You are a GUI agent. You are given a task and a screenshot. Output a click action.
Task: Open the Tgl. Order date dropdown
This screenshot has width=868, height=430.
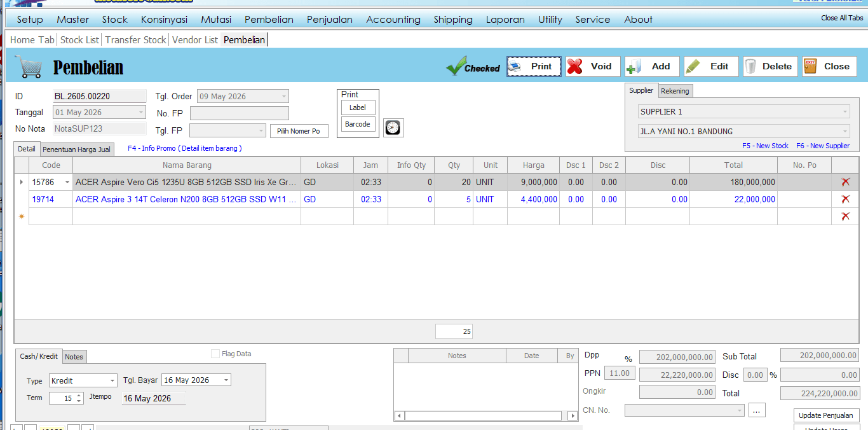[x=283, y=97]
